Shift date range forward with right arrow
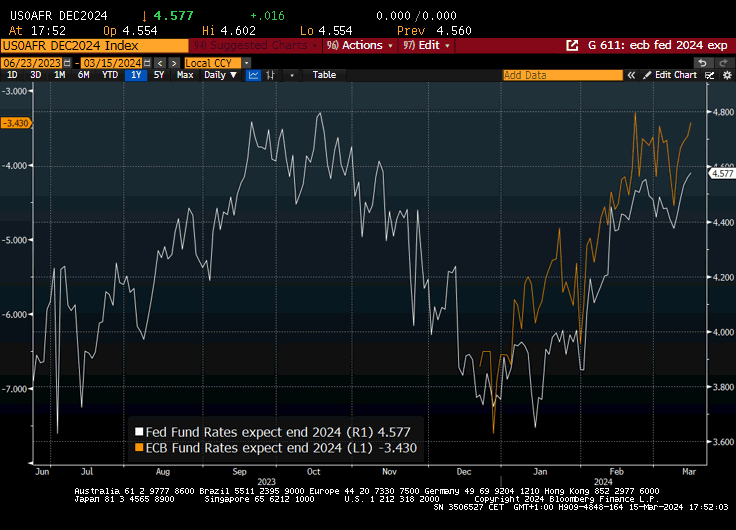 click(174, 63)
